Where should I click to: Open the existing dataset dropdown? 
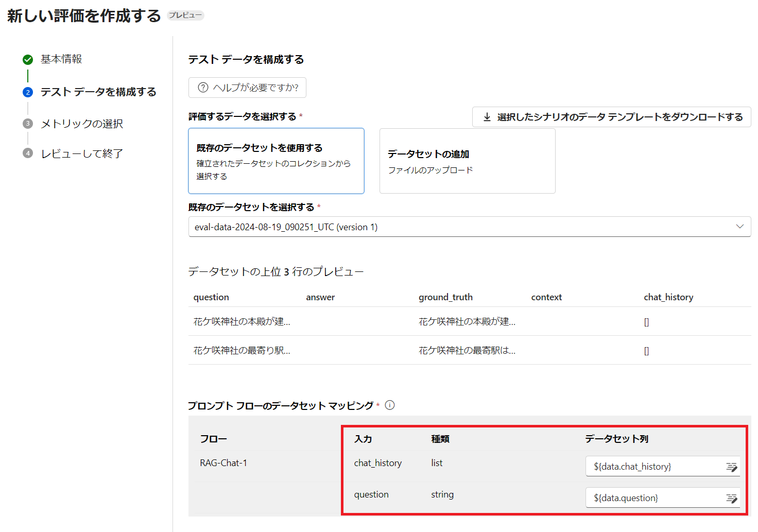[470, 227]
